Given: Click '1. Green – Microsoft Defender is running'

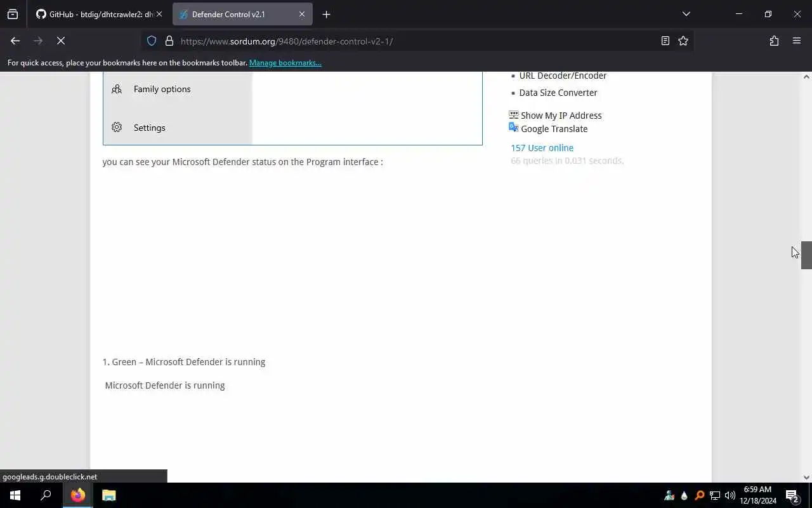Looking at the screenshot, I should pos(184,362).
